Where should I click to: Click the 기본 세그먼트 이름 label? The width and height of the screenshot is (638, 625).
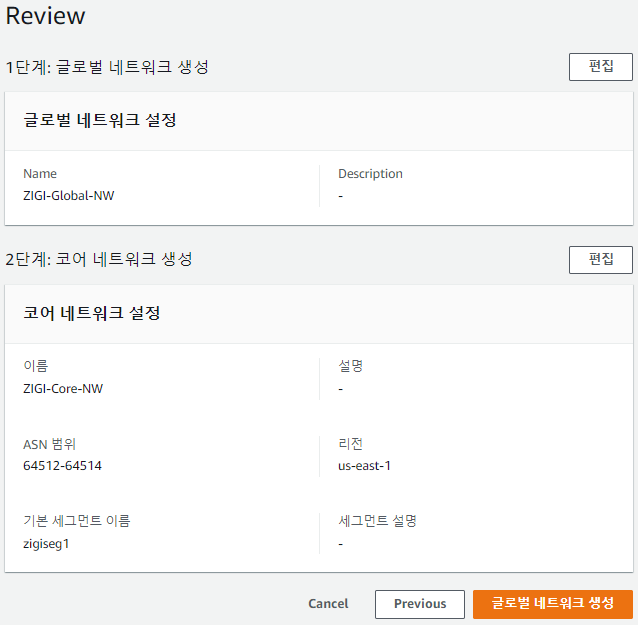pos(77,521)
